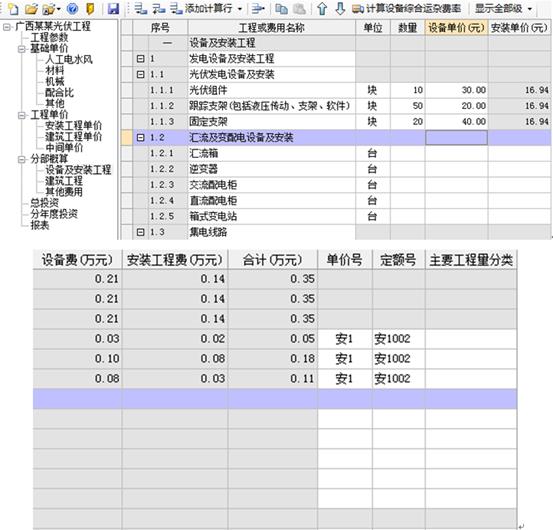Click the move down arrow icon
This screenshot has width=553, height=530.
tap(340, 8)
